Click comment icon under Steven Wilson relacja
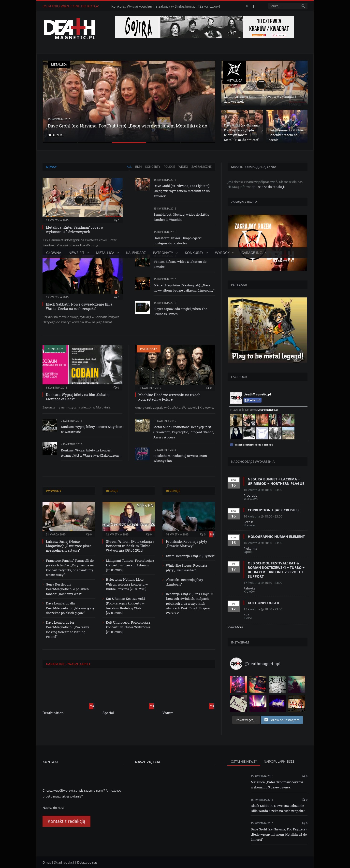350x868 pixels. (x=148, y=534)
